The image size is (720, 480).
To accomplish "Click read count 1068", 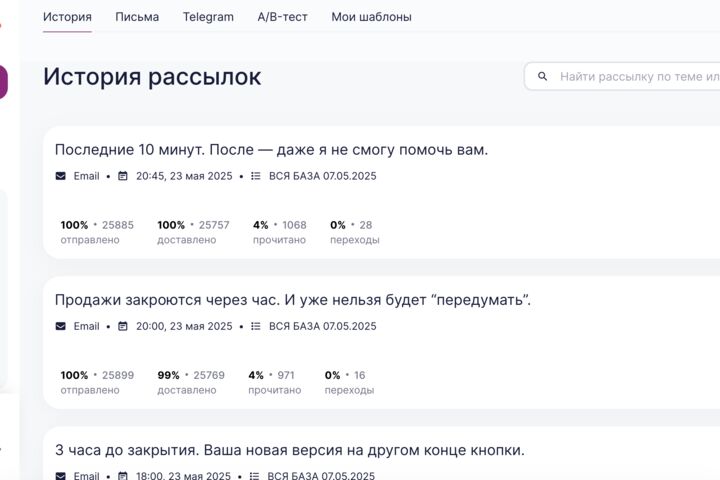I will [x=294, y=225].
